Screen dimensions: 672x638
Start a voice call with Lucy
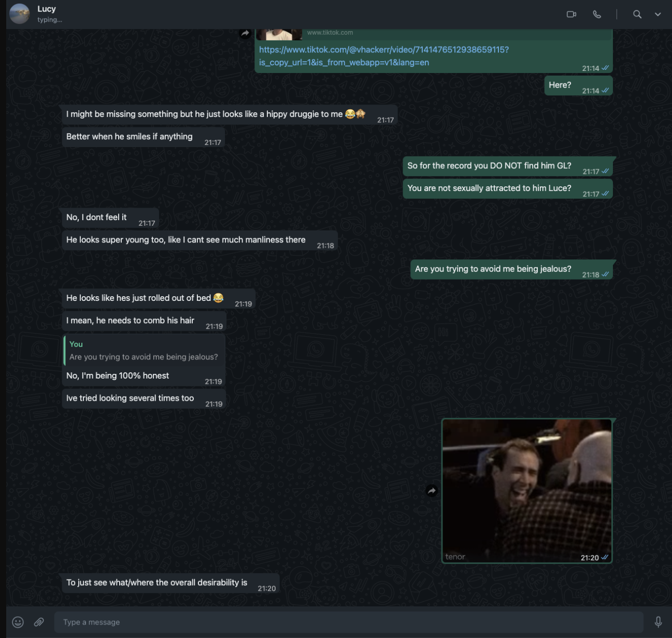tap(597, 15)
